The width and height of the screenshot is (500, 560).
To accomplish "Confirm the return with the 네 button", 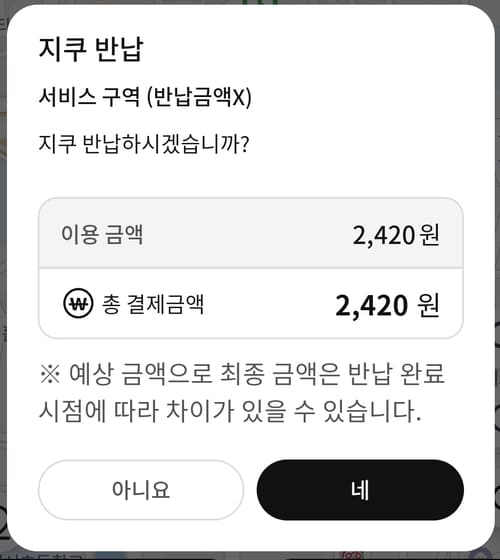I will click(360, 490).
